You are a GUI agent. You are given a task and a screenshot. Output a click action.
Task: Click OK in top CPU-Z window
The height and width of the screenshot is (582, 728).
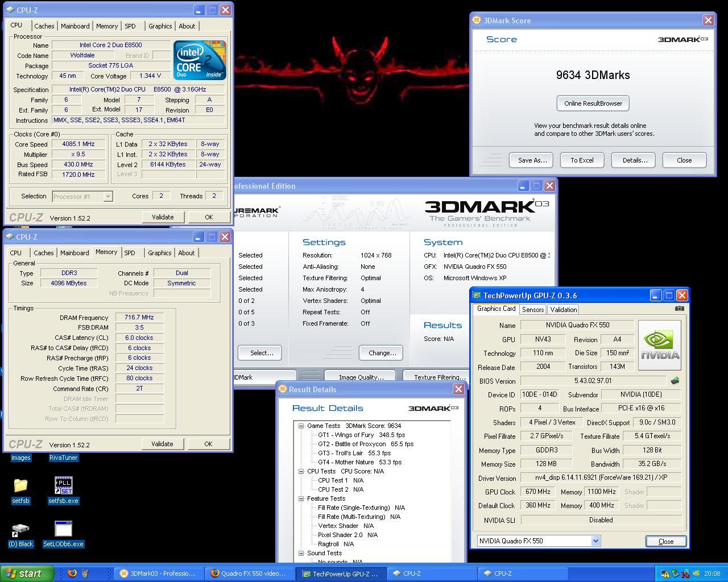[x=209, y=217]
